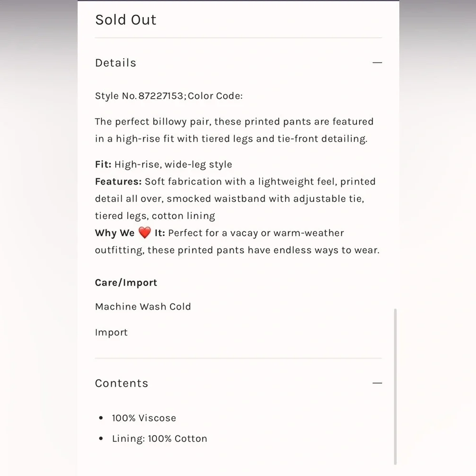Click the billowy pair description paragraph
Viewport: 476px width, 476px height.
(234, 130)
